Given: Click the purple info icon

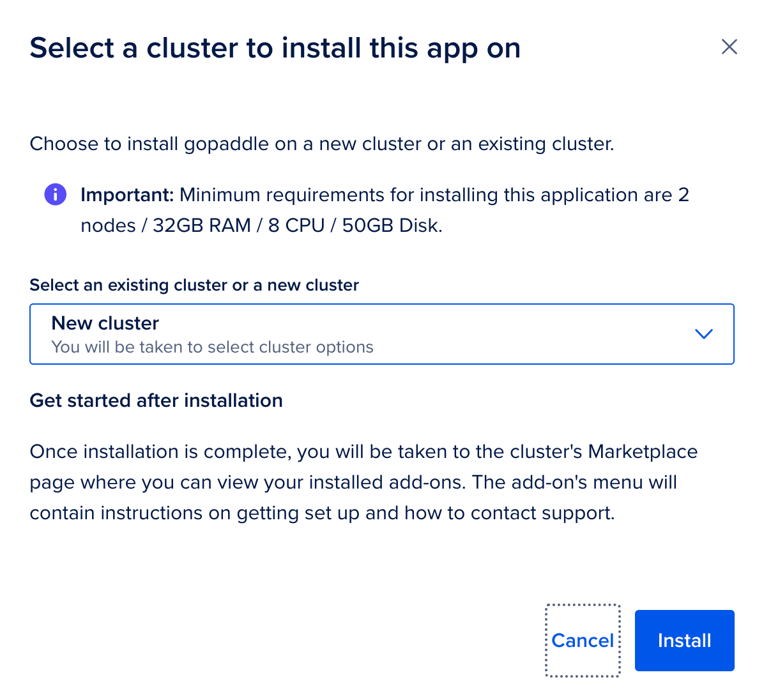Looking at the screenshot, I should (x=56, y=194).
